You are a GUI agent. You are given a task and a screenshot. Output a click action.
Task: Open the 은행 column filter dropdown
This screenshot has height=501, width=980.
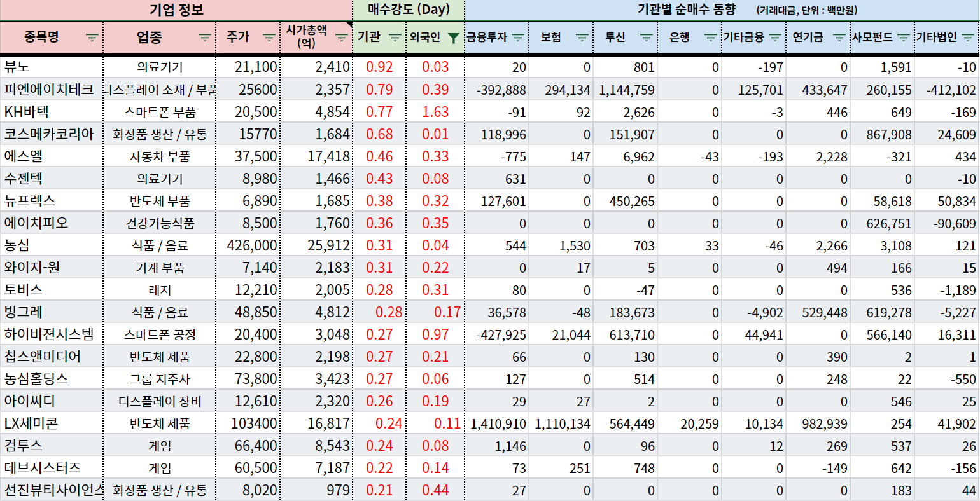tap(711, 38)
